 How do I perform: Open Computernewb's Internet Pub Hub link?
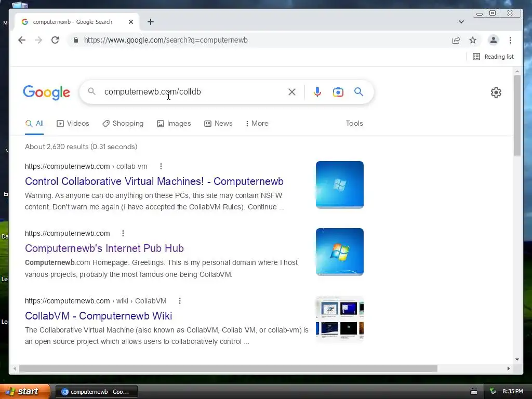coord(104,248)
